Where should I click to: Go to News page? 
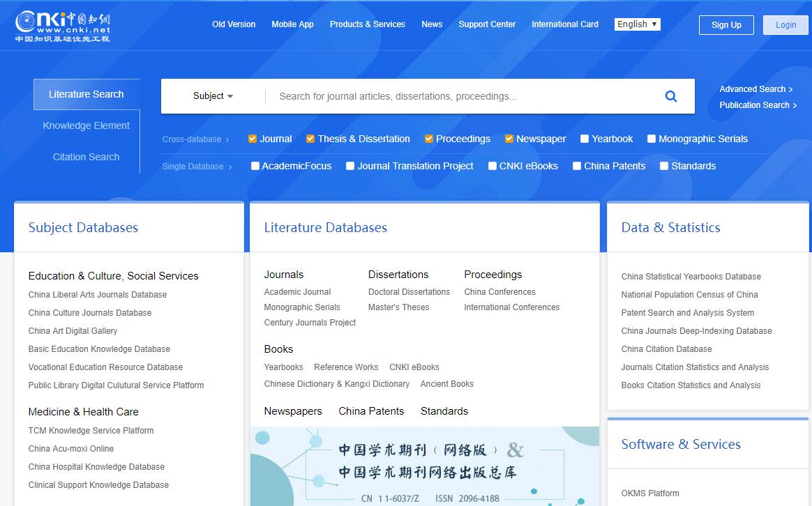(432, 24)
